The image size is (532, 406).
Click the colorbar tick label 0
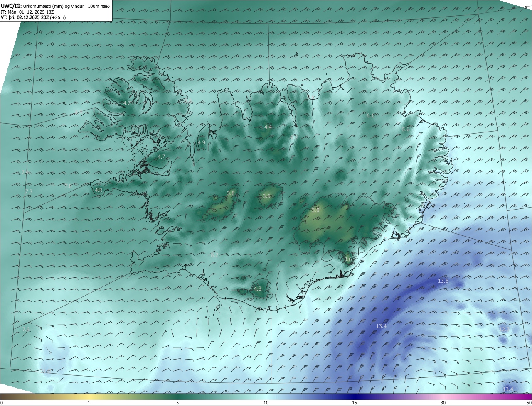tap(2, 403)
